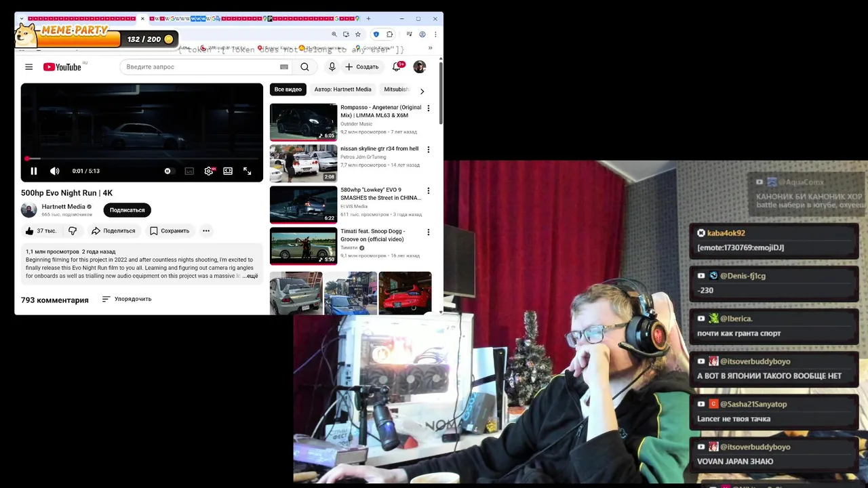The width and height of the screenshot is (868, 488).
Task: Open Chrome three-dot menu
Action: [x=435, y=34]
